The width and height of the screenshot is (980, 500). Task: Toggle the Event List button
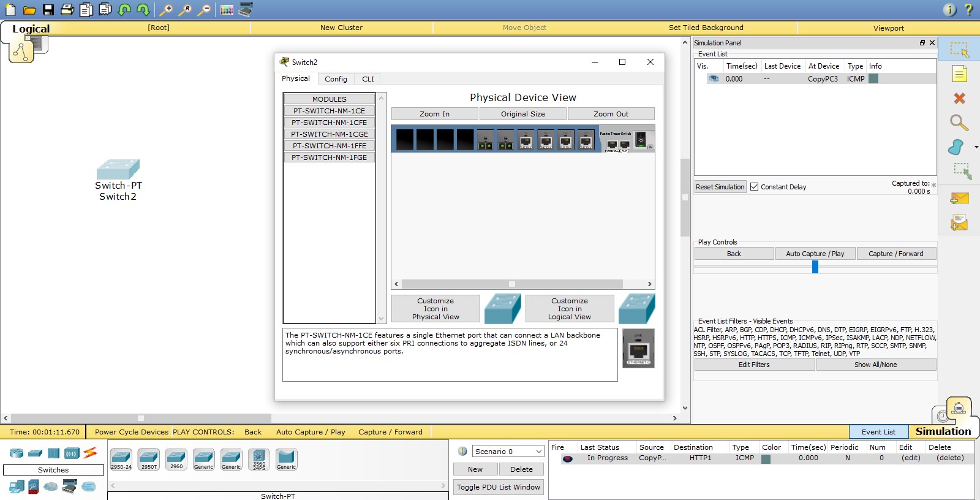coord(878,432)
